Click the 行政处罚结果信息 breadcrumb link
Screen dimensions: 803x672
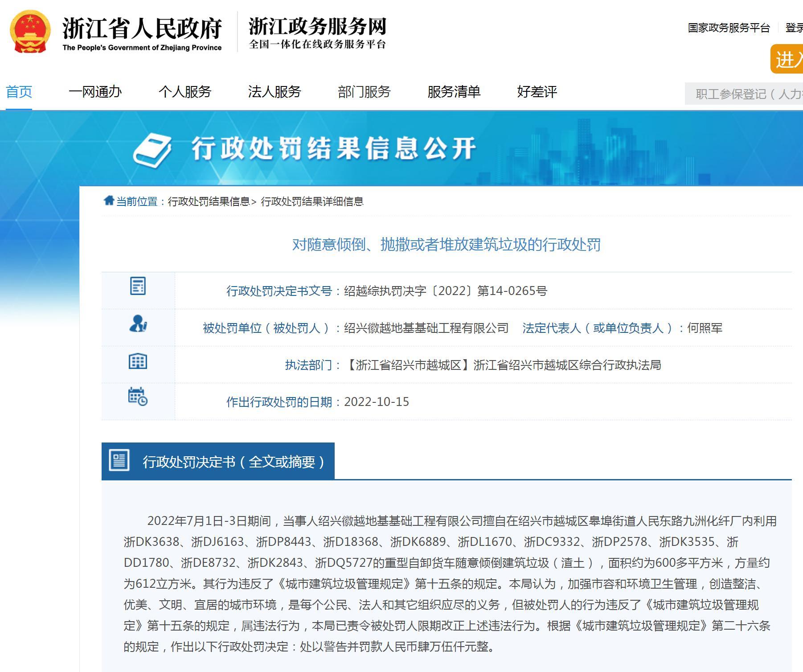click(209, 201)
